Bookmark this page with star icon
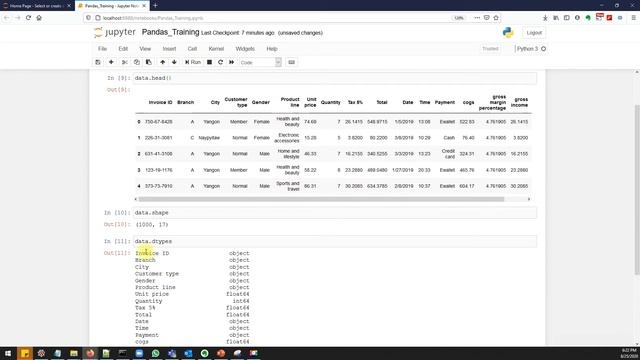This screenshot has height=360, width=640. (x=496, y=18)
